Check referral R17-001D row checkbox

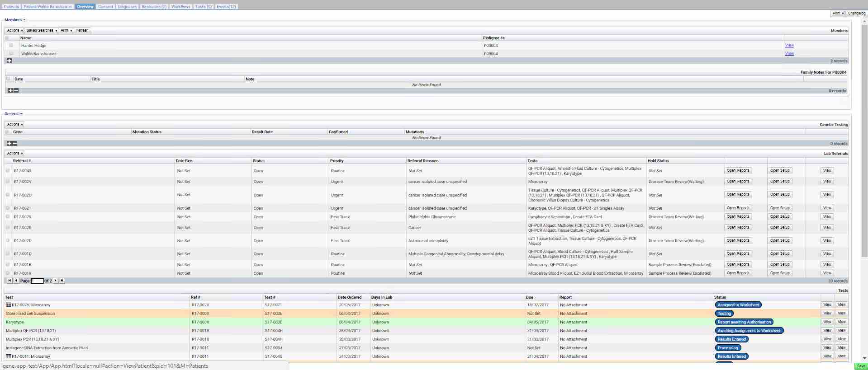[8, 253]
